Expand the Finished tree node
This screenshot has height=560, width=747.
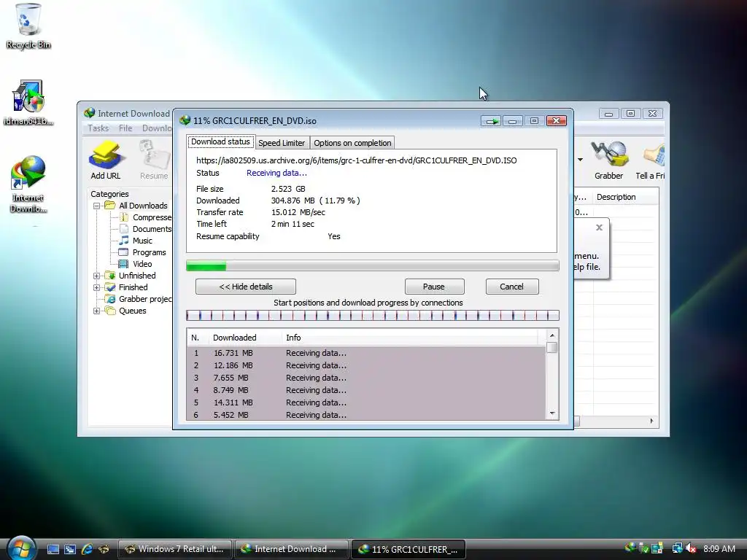[97, 287]
